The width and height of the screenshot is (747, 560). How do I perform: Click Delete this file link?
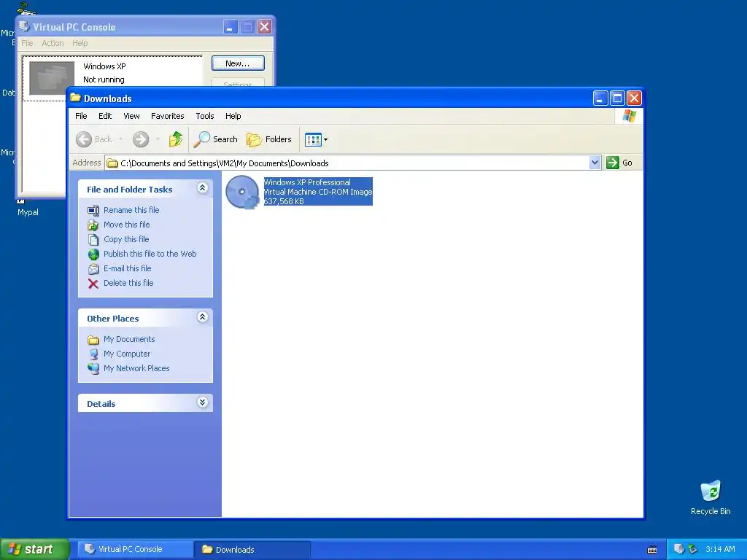pyautogui.click(x=128, y=283)
